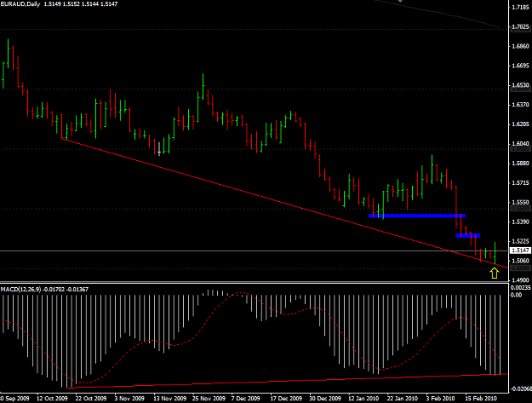This screenshot has width=532, height=403.
Task: Click price axis label 1.7025
Action: [520, 26]
